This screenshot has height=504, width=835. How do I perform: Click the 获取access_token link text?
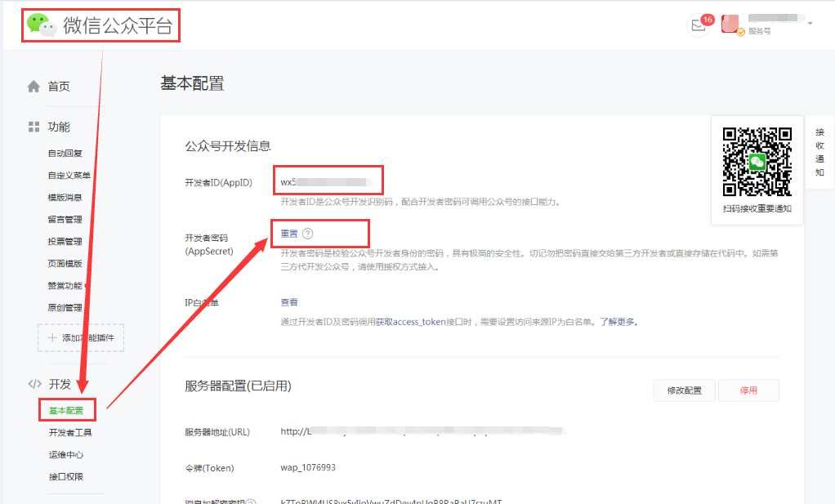pos(411,322)
